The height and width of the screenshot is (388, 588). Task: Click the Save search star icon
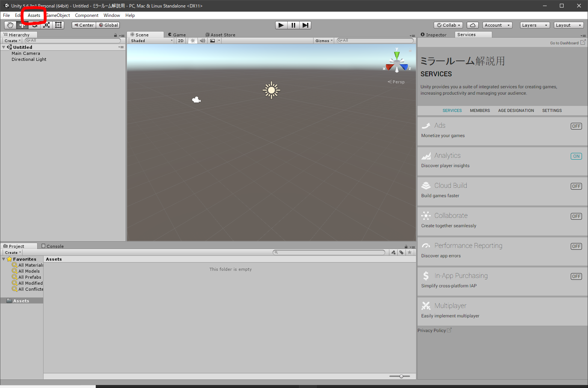410,252
